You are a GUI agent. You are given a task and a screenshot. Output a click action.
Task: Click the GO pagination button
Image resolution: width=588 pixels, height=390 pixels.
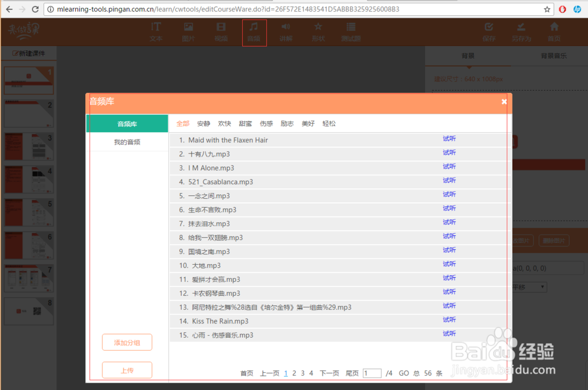pyautogui.click(x=403, y=373)
